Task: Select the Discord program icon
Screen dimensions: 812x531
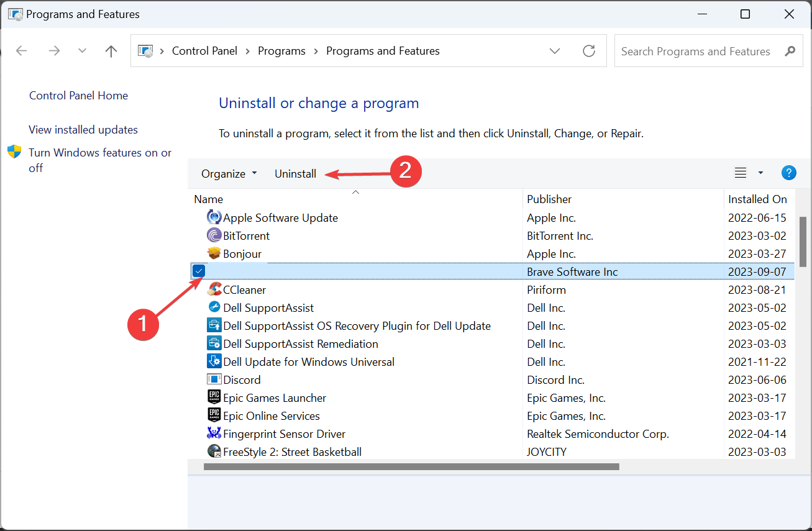Action: [214, 379]
